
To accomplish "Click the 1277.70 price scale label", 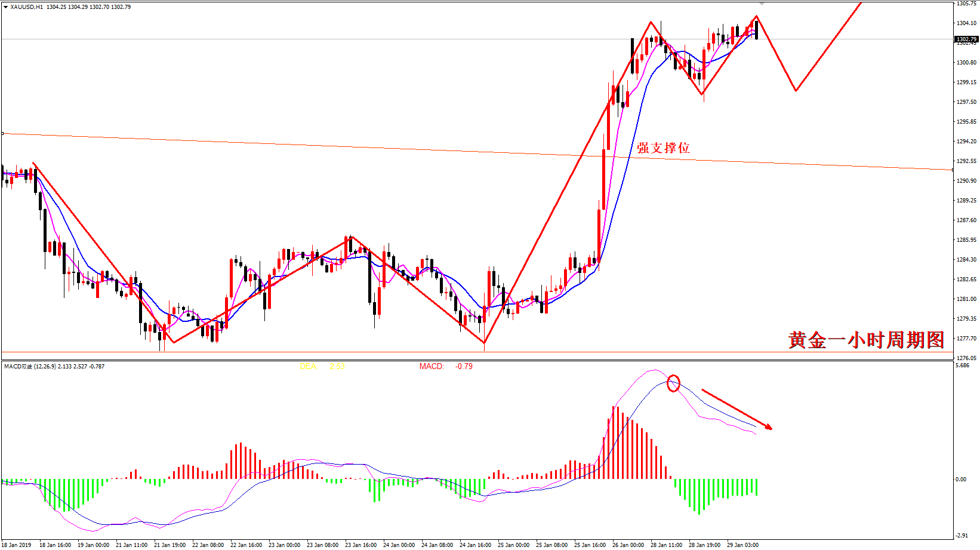I will click(967, 339).
